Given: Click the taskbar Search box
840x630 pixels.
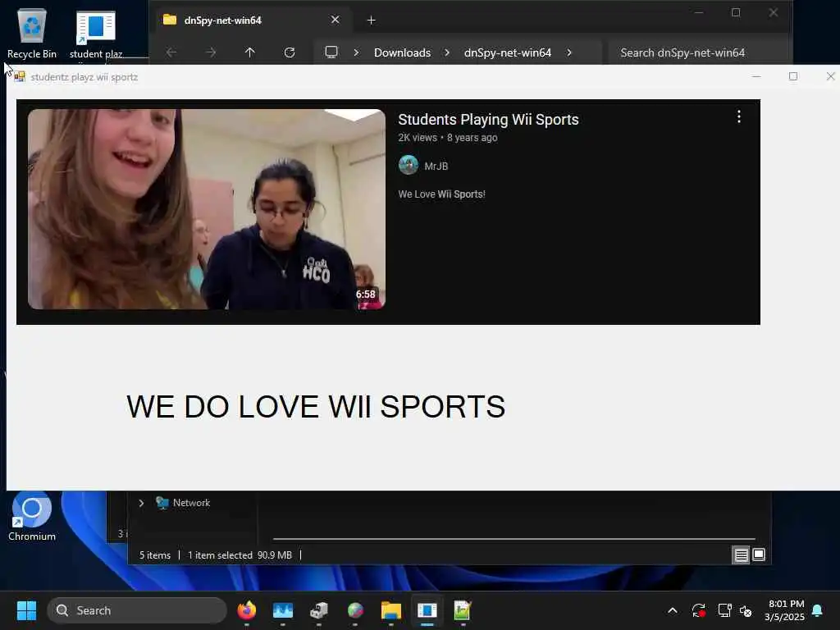Looking at the screenshot, I should click(x=137, y=610).
